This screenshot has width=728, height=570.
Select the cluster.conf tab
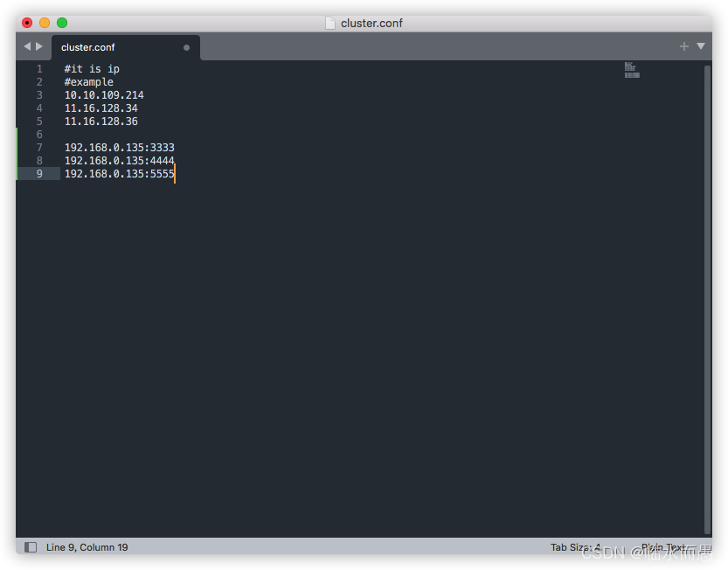coord(125,47)
